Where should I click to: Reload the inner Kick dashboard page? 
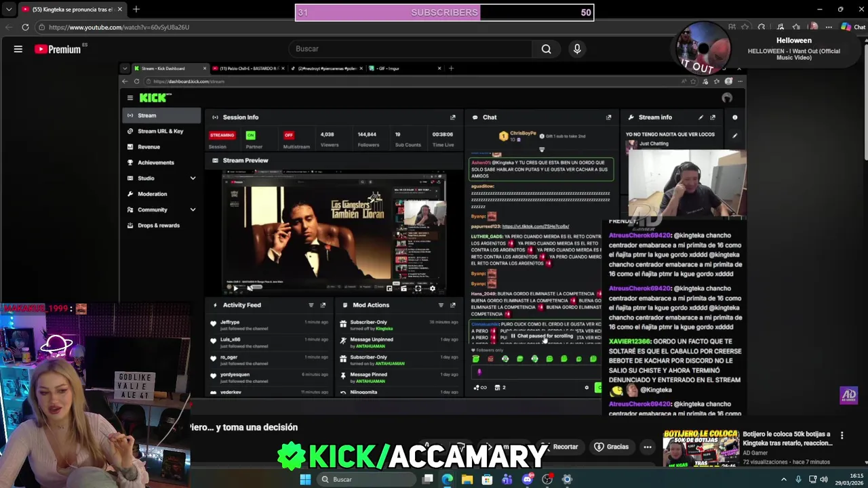pos(136,81)
